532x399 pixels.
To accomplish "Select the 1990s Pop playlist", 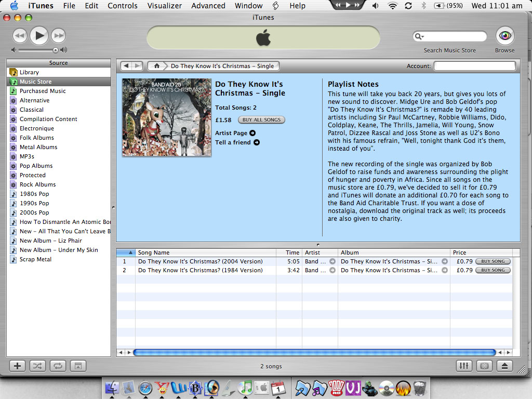I will pos(59,203).
